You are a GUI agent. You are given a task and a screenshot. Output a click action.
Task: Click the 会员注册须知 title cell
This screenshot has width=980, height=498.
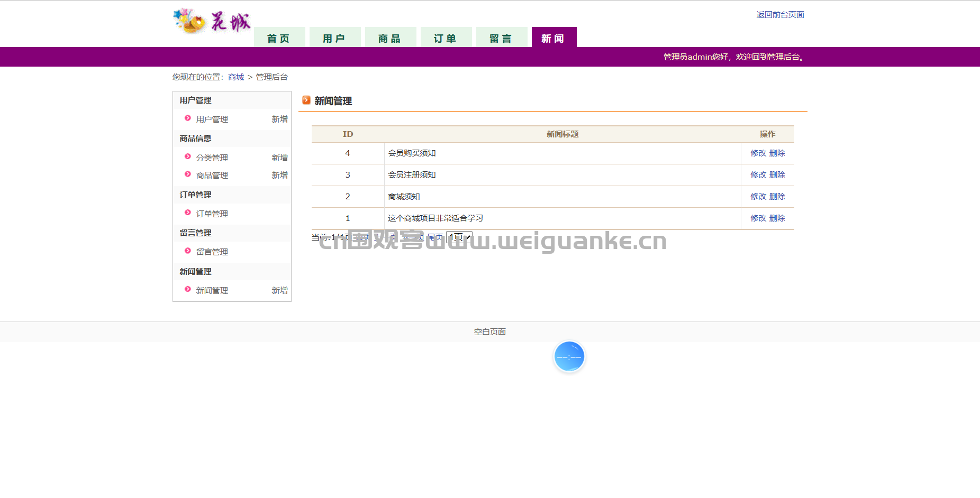click(562, 175)
